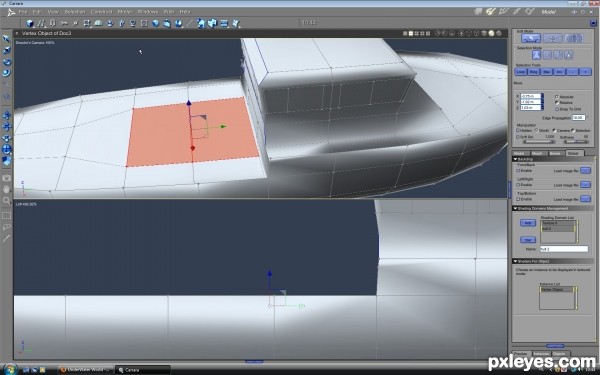Toggle the Soft Sel checkbox

tap(518, 137)
